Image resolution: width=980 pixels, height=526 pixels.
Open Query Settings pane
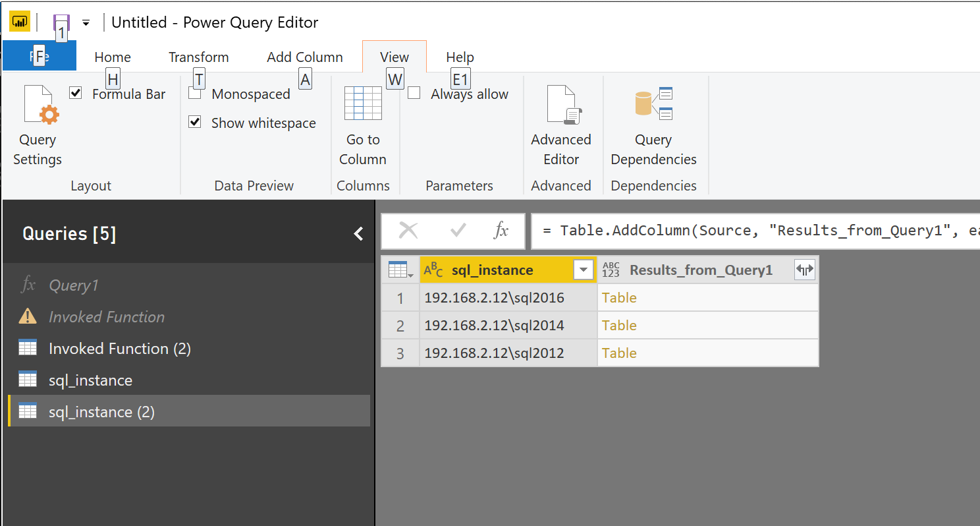click(38, 125)
